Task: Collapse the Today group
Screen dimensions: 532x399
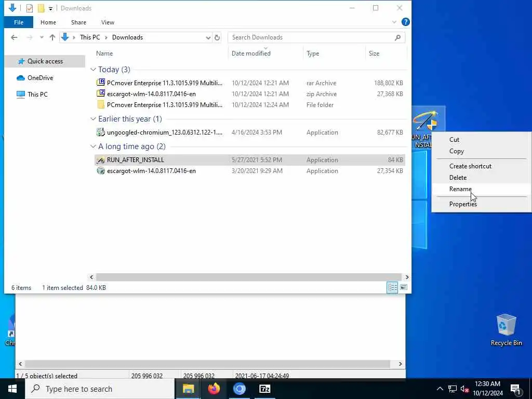Action: (x=93, y=70)
